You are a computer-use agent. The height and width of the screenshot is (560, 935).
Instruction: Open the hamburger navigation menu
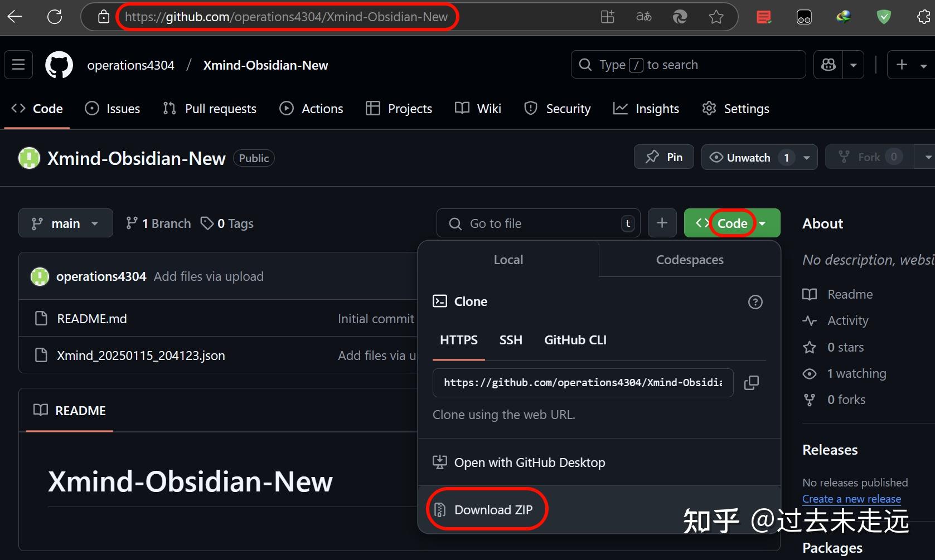pos(18,65)
